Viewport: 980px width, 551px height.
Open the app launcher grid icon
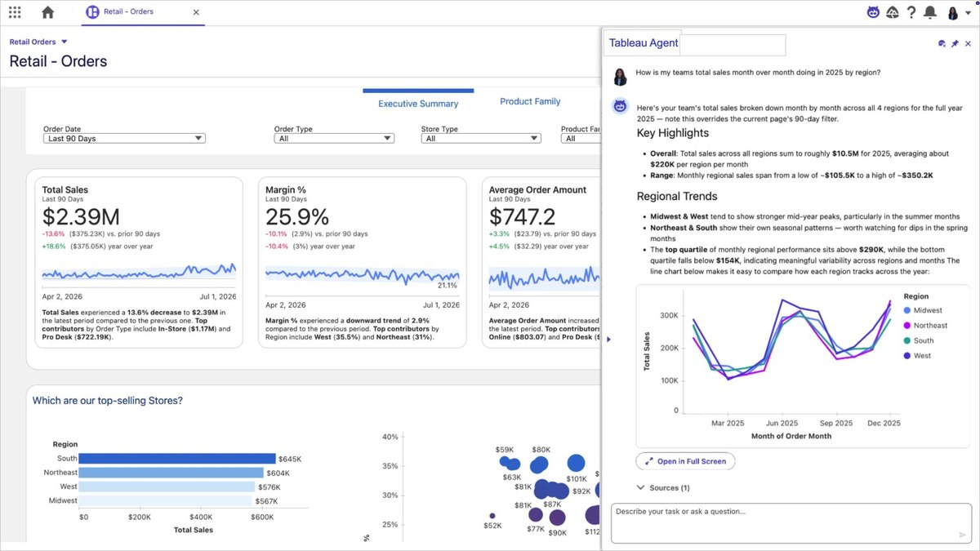click(15, 12)
